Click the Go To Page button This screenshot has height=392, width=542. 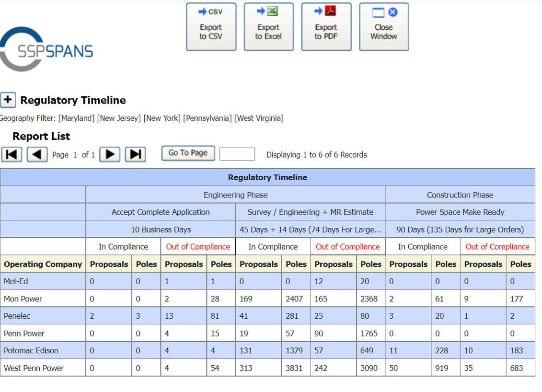pos(188,153)
